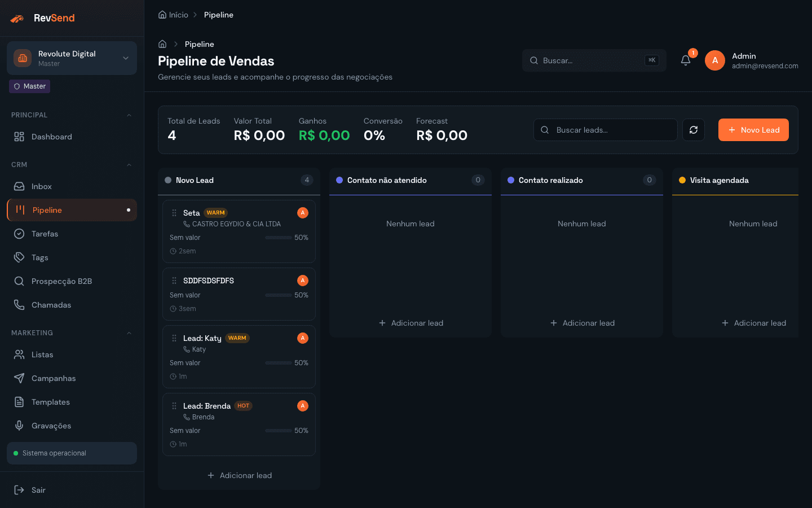Open Chamadas phone icon in the sidebar
This screenshot has height=508, width=812.
[x=19, y=305]
